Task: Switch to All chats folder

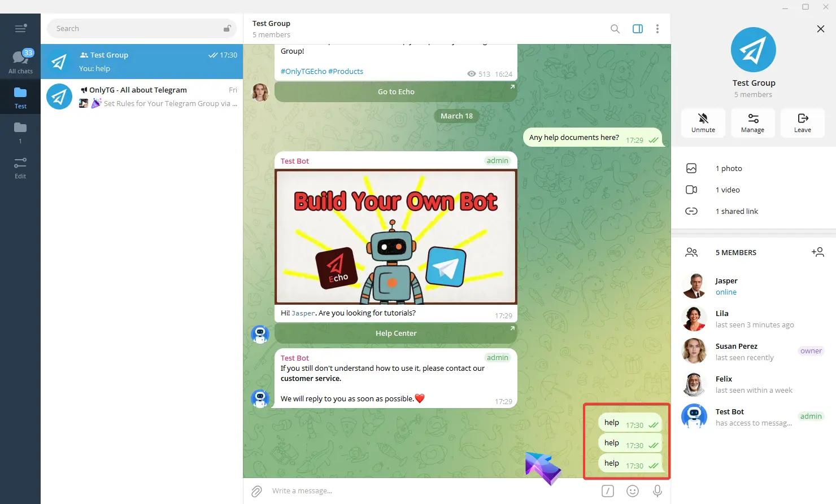Action: 20,62
